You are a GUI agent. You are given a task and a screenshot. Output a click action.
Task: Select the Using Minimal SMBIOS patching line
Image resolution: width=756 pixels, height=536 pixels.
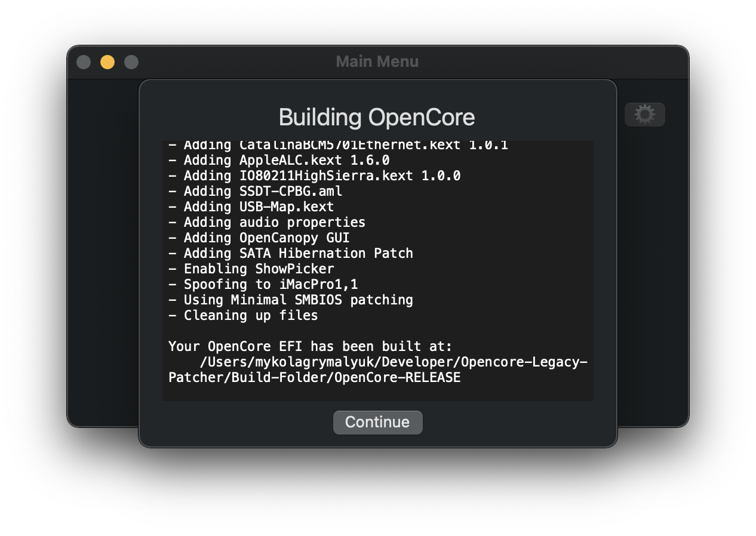[291, 300]
